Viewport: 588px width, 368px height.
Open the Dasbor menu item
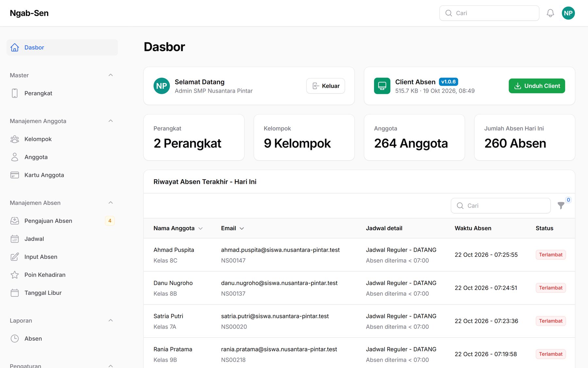pos(62,47)
